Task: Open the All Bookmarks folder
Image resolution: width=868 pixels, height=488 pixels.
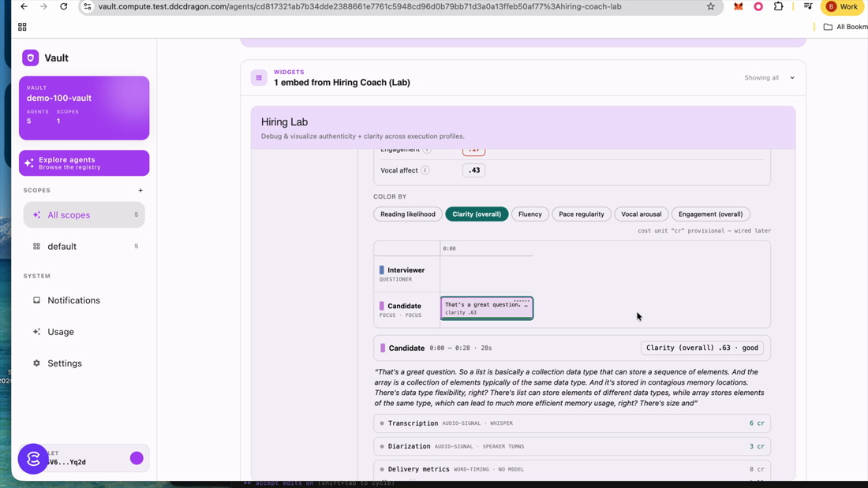Action: (x=845, y=27)
